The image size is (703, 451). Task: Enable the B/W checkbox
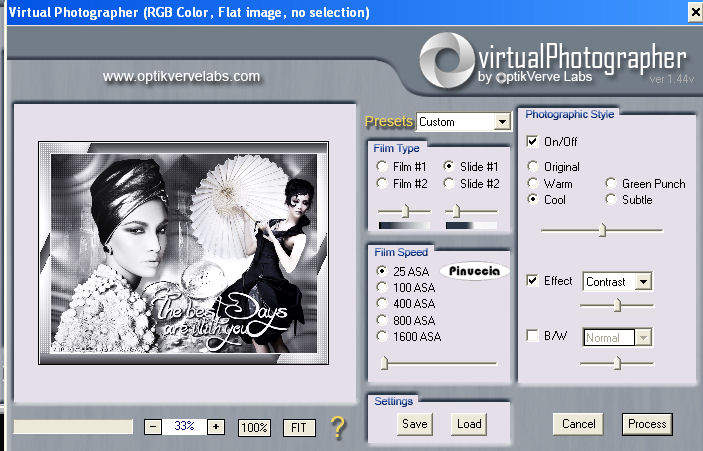point(532,335)
